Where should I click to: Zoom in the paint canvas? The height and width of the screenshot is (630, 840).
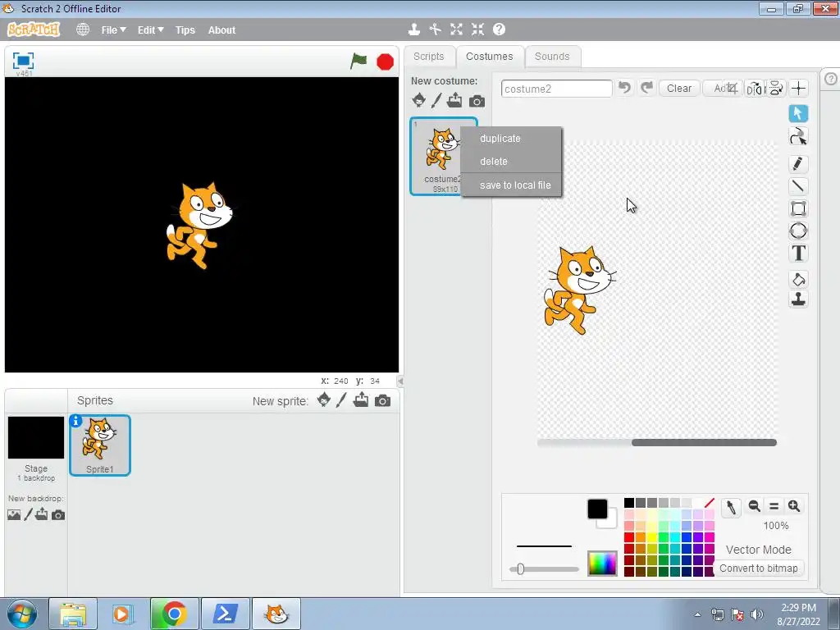pyautogui.click(x=794, y=505)
